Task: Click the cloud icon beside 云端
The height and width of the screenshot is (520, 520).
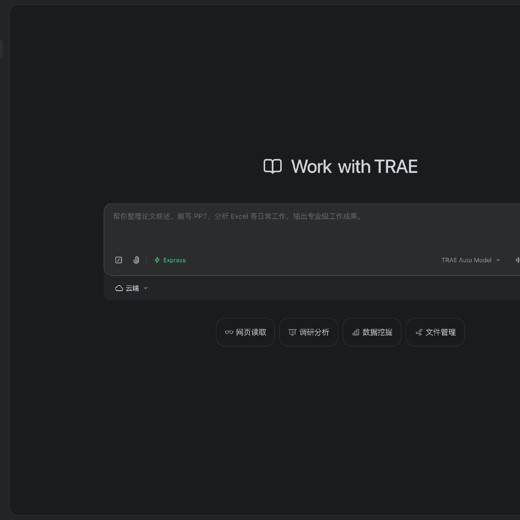Action: point(119,288)
